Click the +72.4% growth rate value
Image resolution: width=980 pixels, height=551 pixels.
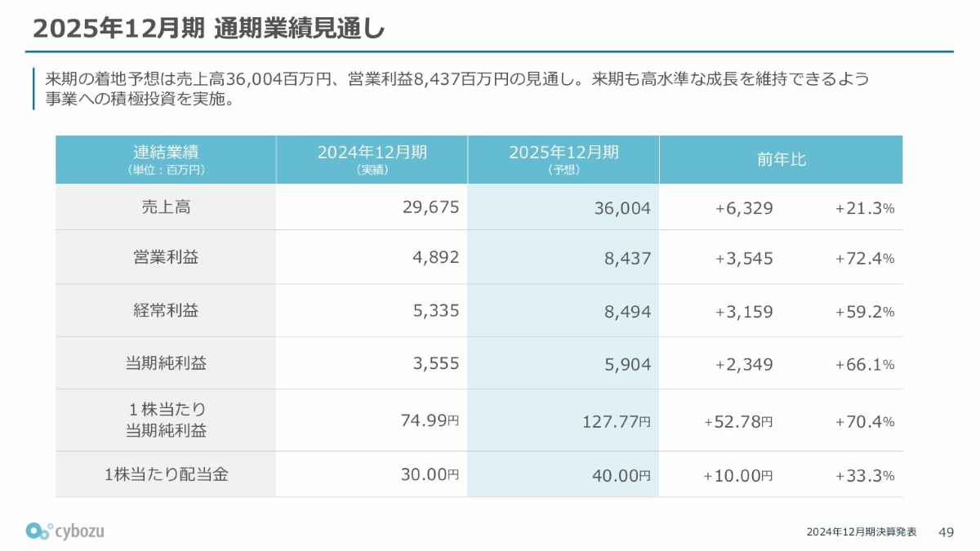pyautogui.click(x=865, y=260)
